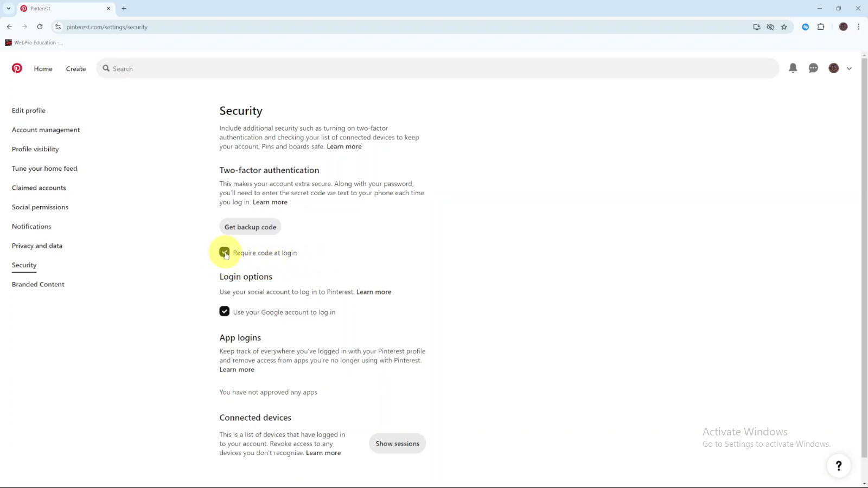Image resolution: width=868 pixels, height=488 pixels.
Task: Open Home in Pinterest header
Action: (43, 69)
